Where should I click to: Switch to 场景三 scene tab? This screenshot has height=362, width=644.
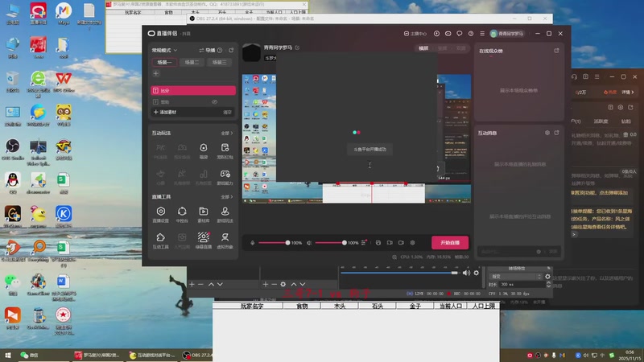219,63
